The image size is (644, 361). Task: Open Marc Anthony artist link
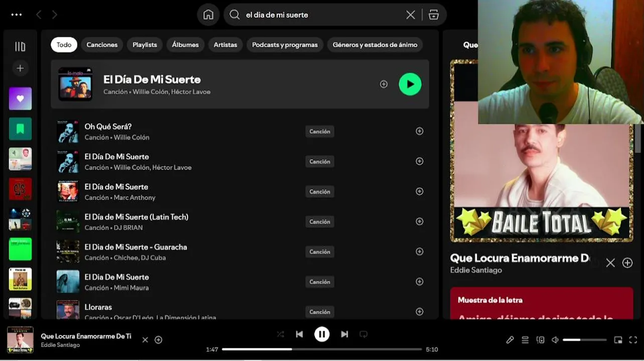[x=134, y=198]
